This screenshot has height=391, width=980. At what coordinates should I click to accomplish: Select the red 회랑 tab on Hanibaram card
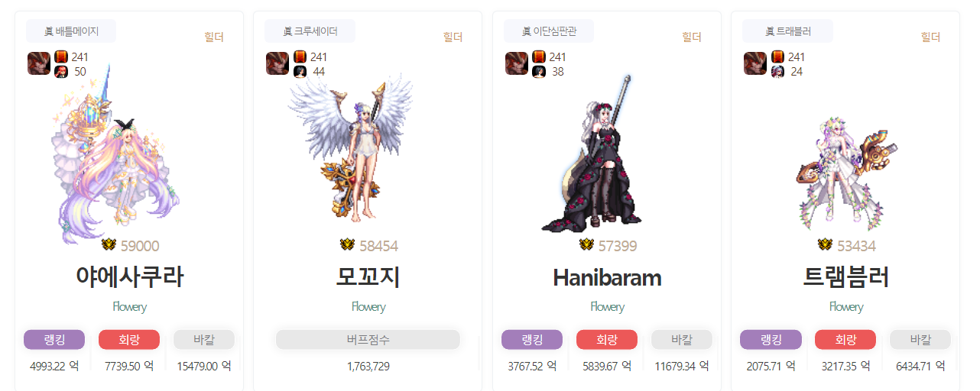point(607,340)
